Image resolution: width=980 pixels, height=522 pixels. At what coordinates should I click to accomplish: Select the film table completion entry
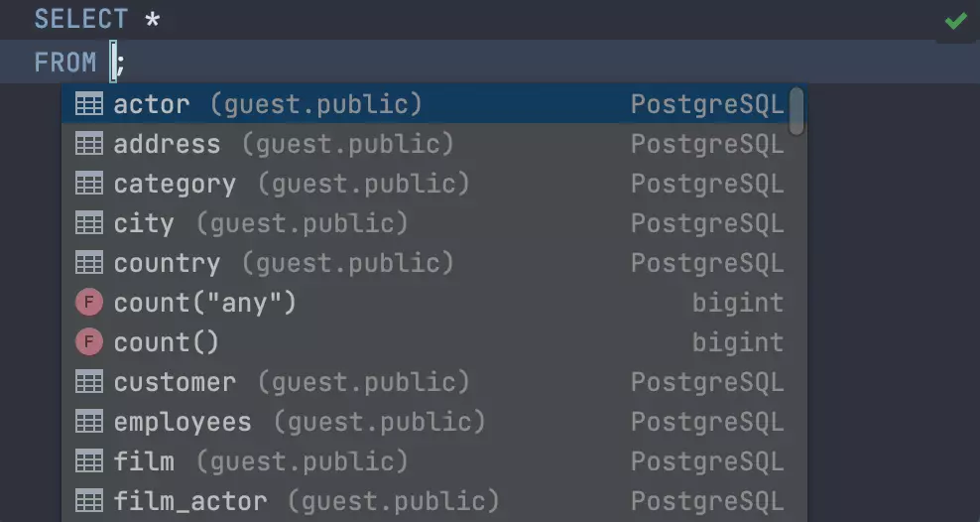[144, 461]
